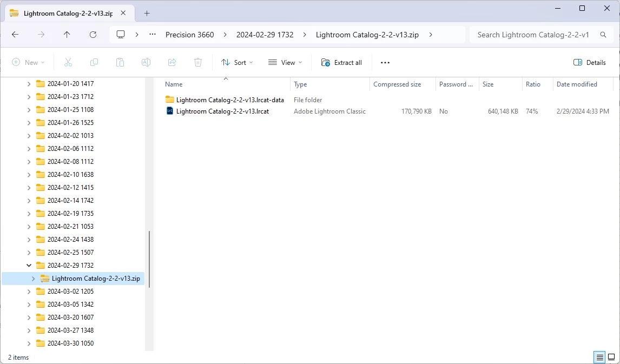Select the 2024-02-14 1742 tree folder
The width and height of the screenshot is (620, 364).
70,200
